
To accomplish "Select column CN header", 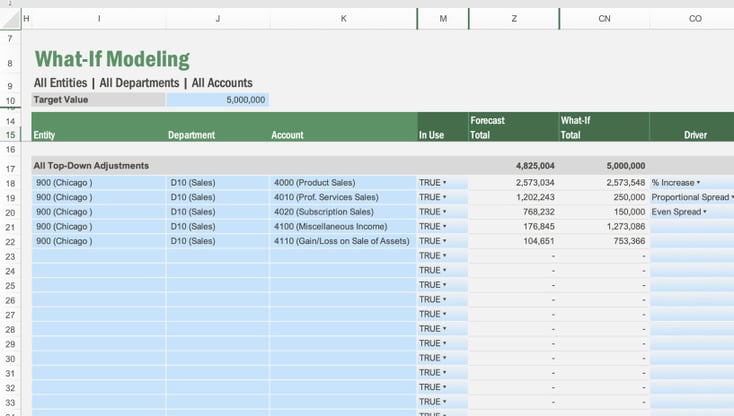I will click(x=604, y=19).
